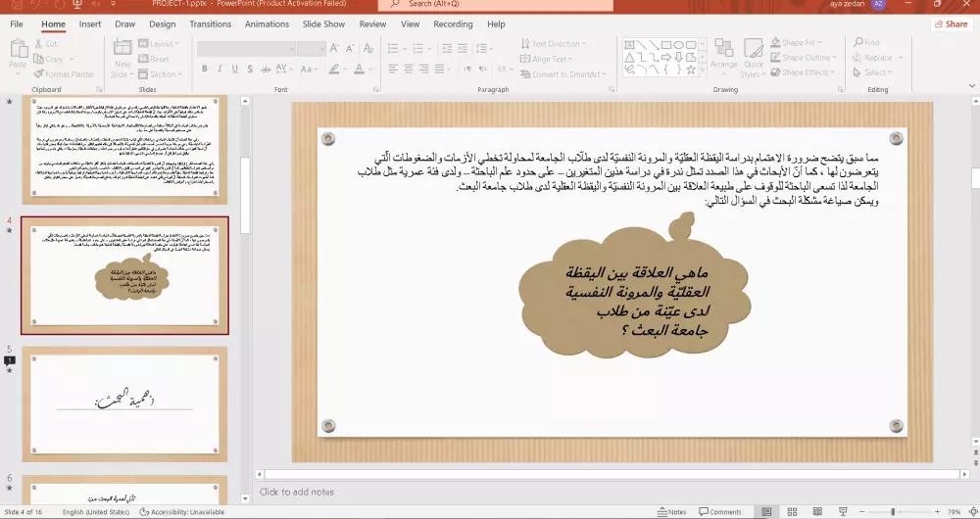Toggle Comments pane from status bar
This screenshot has height=519, width=980.
pos(720,511)
